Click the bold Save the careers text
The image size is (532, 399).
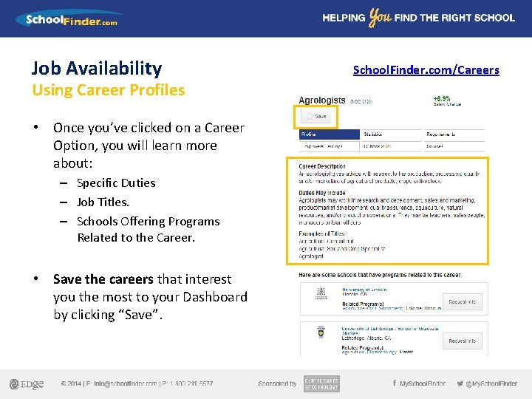pyautogui.click(x=103, y=279)
